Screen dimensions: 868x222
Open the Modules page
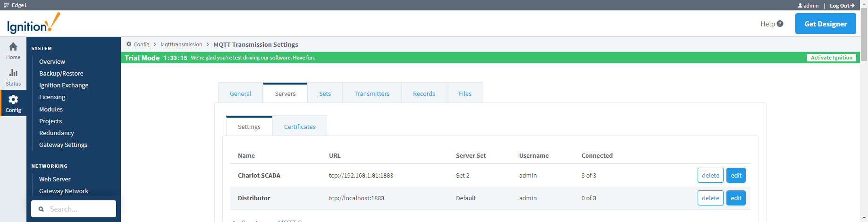[x=51, y=109]
